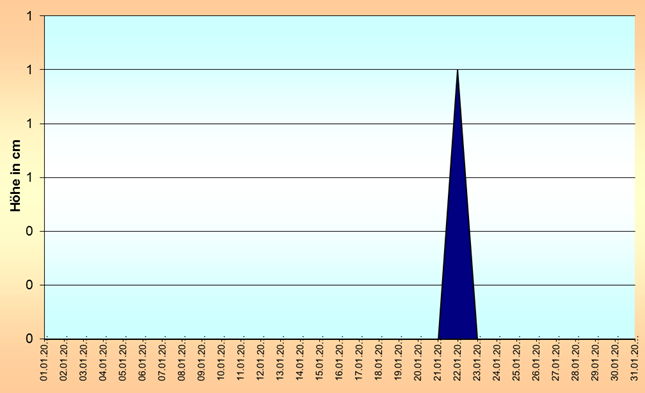Click the 29.01.20 date label
Screen dimensions: 645x393
(596, 362)
